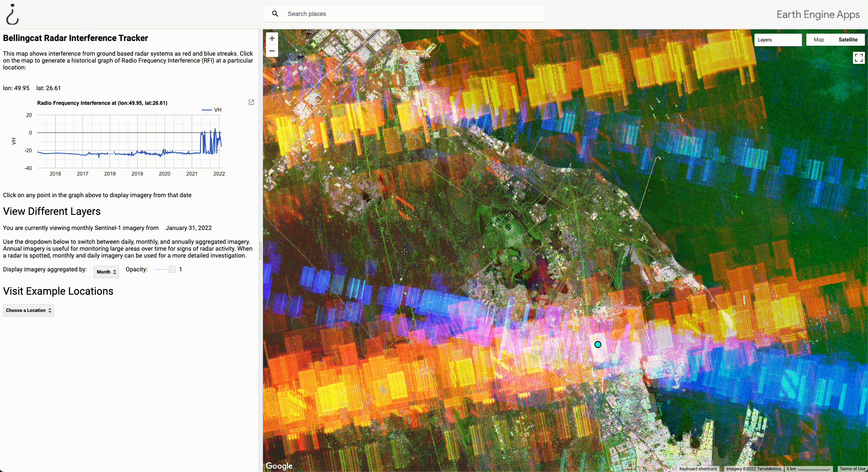Adjust the Opacity slider handle
Viewport: 868px width, 472px height.
172,269
